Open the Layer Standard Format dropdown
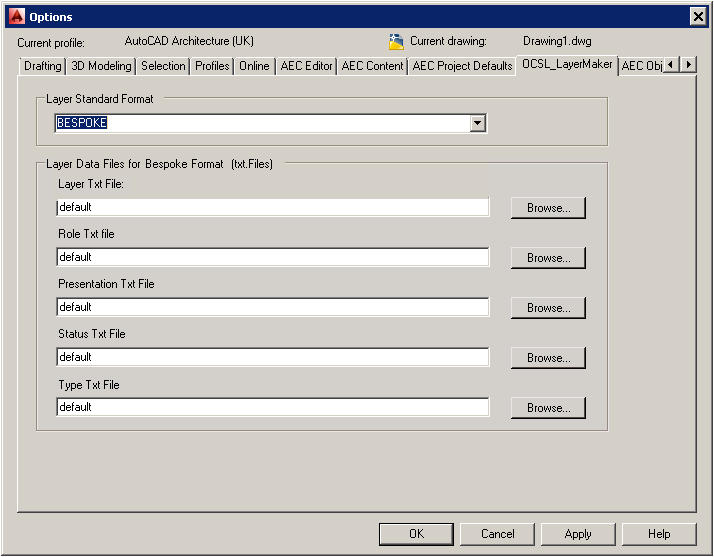The height and width of the screenshot is (557, 714). (x=477, y=123)
